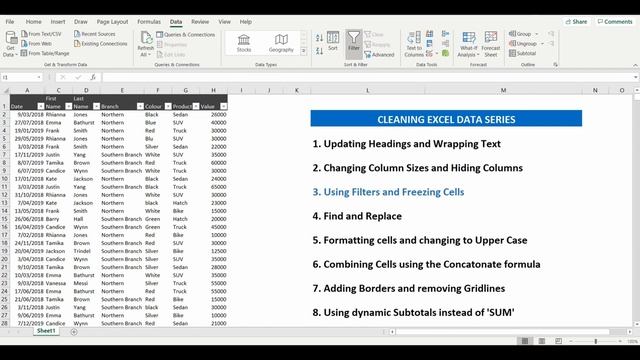Open Existing Connections
The width and height of the screenshot is (640, 360).
pos(100,44)
